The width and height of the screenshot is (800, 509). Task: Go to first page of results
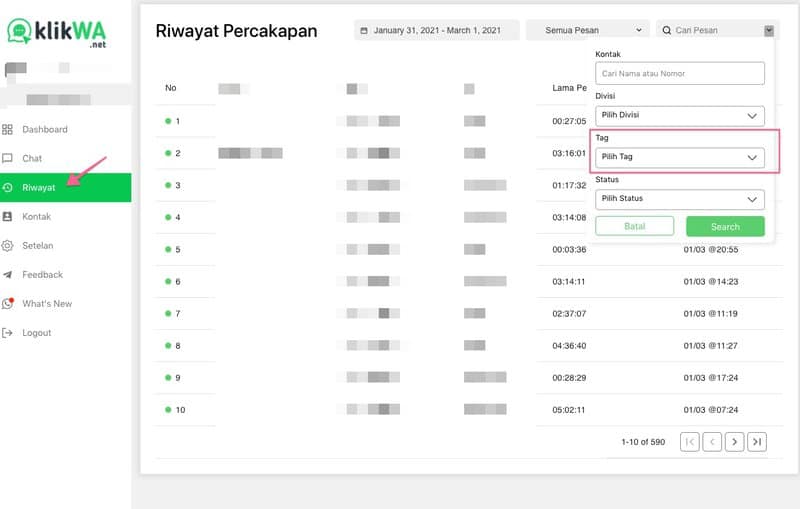pos(689,442)
